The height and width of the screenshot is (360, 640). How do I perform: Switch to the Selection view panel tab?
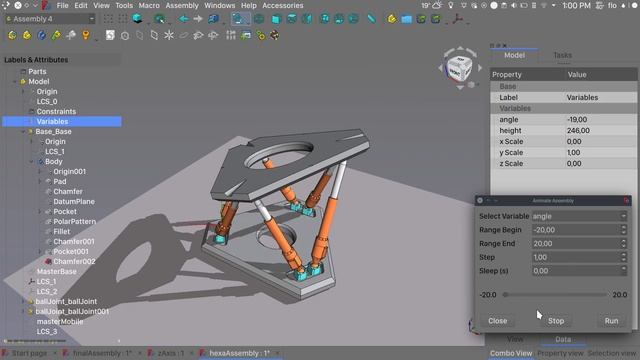[x=612, y=353]
